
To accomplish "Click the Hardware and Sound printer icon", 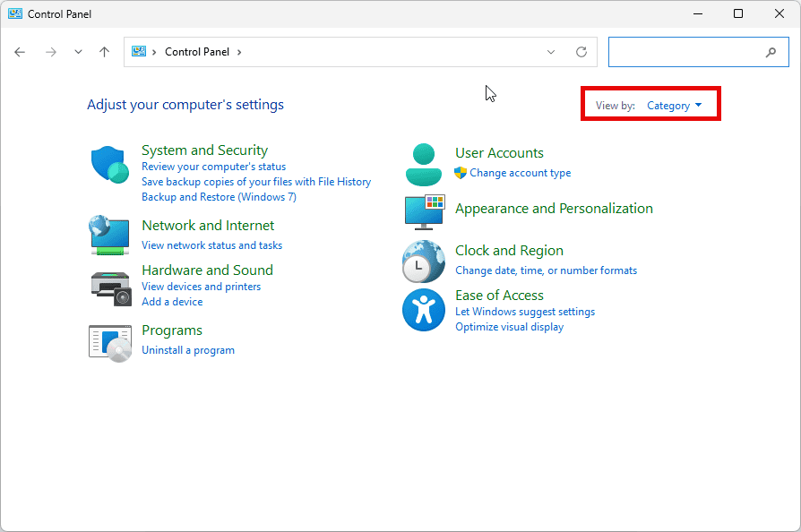I will click(x=110, y=287).
